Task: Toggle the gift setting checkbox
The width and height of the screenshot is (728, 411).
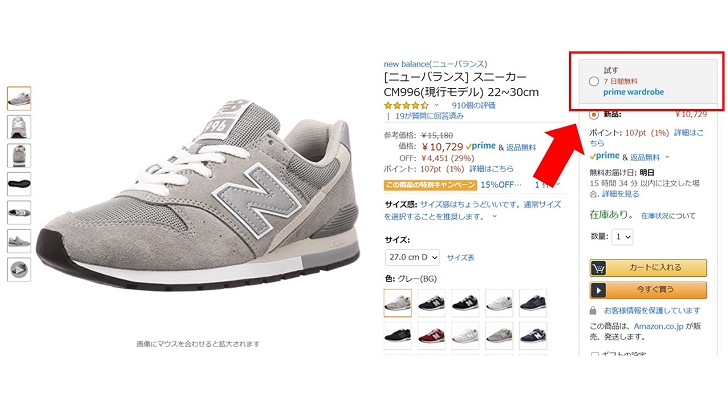Action: 594,355
